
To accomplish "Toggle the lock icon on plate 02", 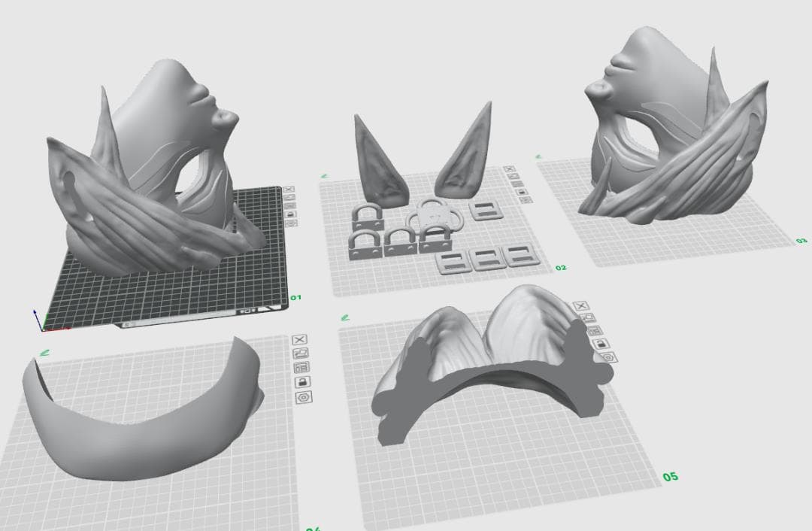I will [x=523, y=192].
